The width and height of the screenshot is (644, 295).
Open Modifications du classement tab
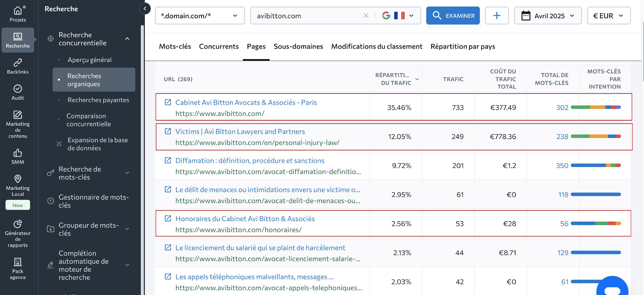point(377,46)
